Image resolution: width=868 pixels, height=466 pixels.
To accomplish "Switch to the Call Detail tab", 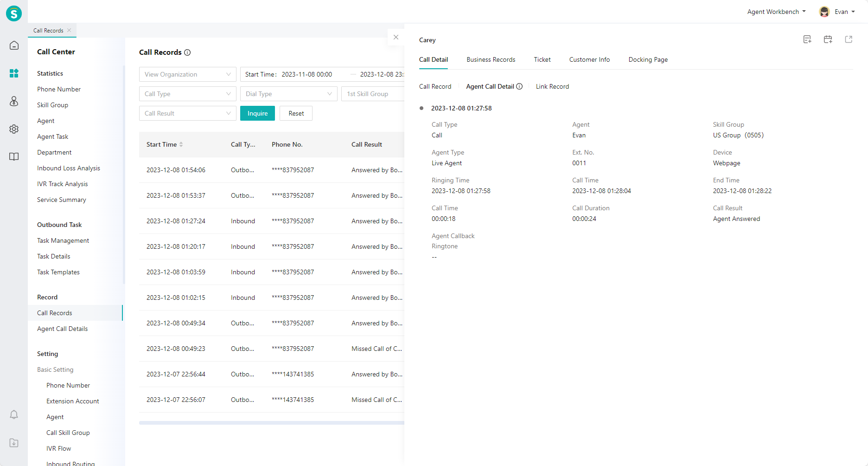I will 434,59.
